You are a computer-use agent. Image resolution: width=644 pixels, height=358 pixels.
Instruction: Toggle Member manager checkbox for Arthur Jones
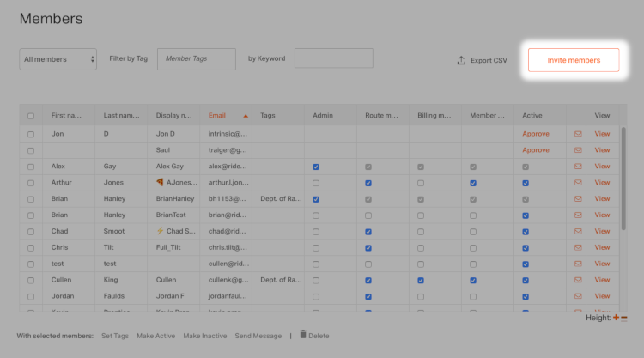click(x=473, y=183)
